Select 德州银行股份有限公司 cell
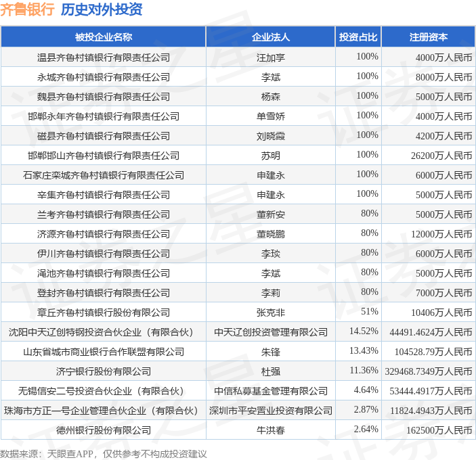Image resolution: width=476 pixels, height=460 pixels. pos(103,430)
